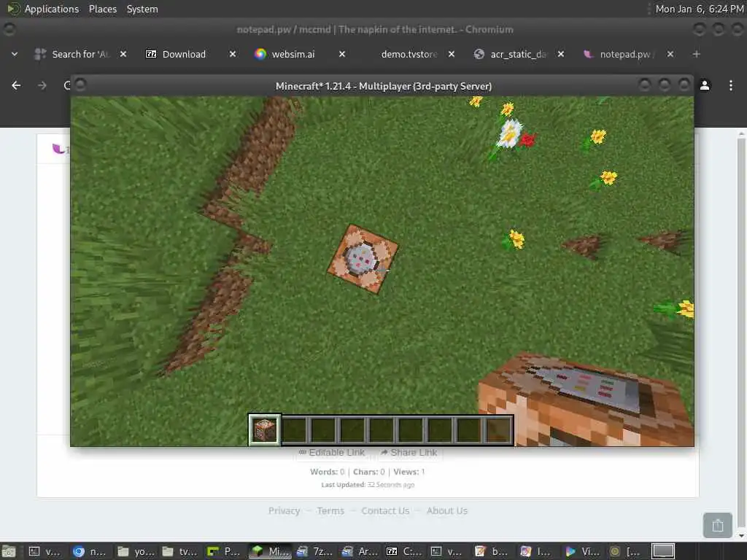Viewport: 747px width, 560px height.
Task: Open the Places menu
Action: click(x=102, y=9)
